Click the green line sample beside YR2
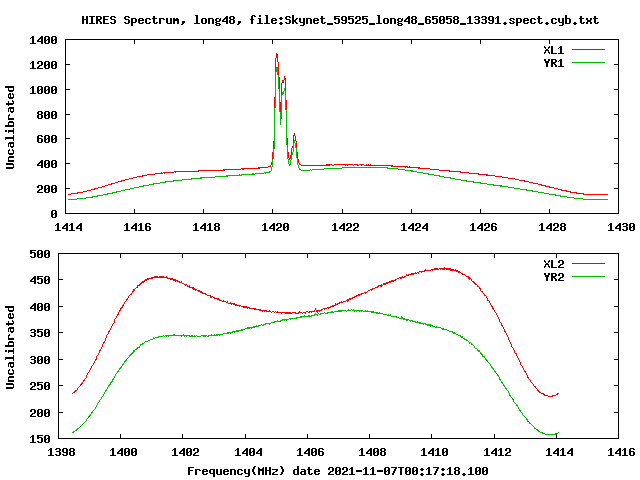 click(x=588, y=277)
